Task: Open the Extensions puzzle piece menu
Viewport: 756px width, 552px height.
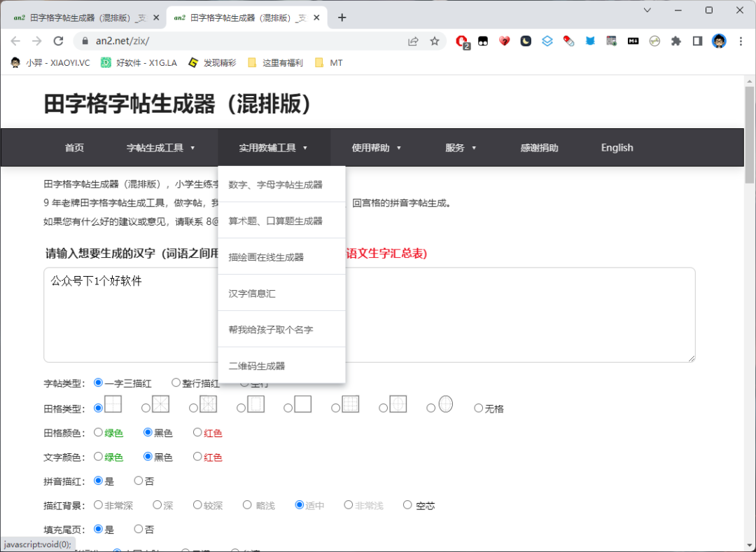Action: [x=675, y=41]
